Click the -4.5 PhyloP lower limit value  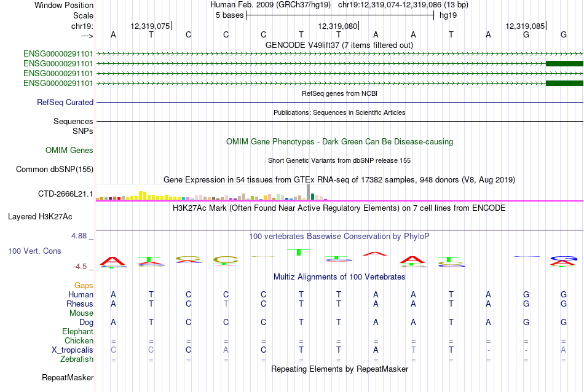pyautogui.click(x=80, y=267)
